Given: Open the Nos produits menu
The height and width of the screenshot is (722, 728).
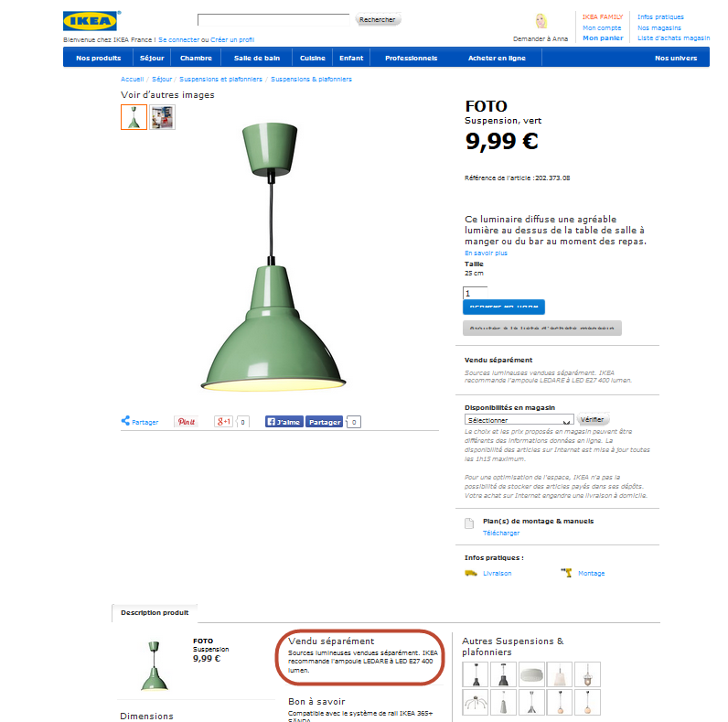Looking at the screenshot, I should click(99, 58).
